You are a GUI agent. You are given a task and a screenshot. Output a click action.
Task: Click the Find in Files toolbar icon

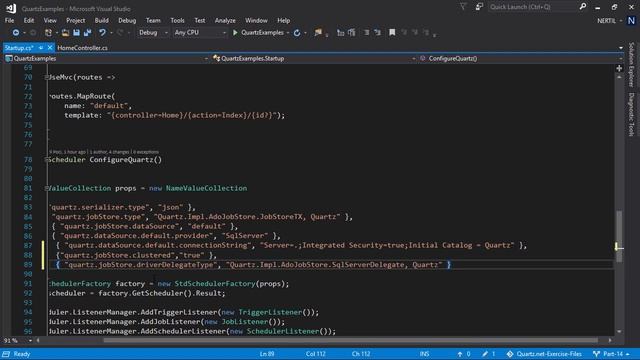(x=318, y=33)
